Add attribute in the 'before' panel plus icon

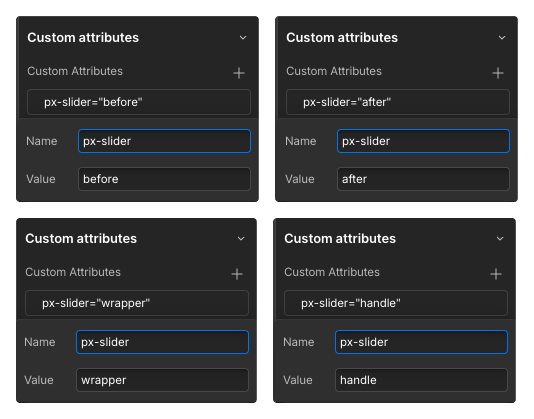click(x=239, y=73)
